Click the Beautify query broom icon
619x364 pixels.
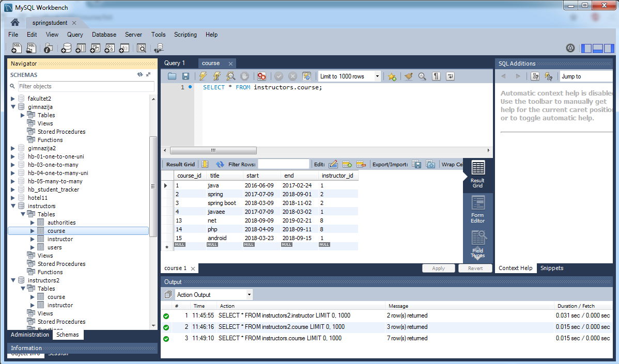pos(408,76)
